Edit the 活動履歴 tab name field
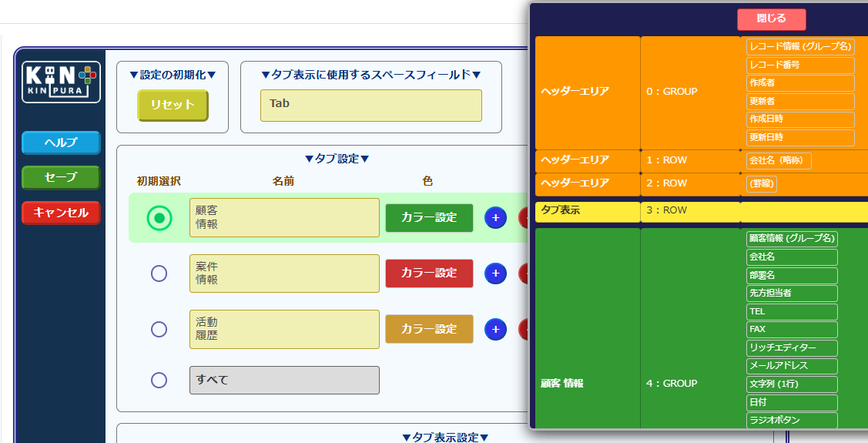The width and height of the screenshot is (868, 443). pos(284,329)
